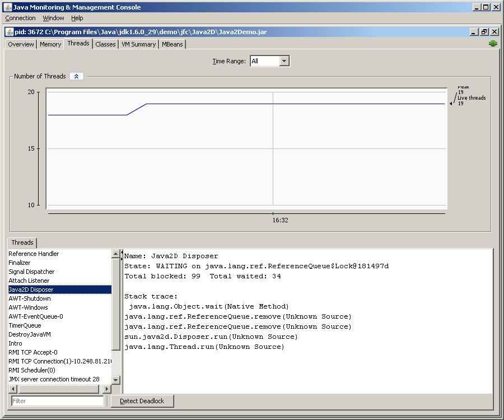Click the thread list scrollbar down arrow
Viewport: 504px width, 420px height.
116,379
